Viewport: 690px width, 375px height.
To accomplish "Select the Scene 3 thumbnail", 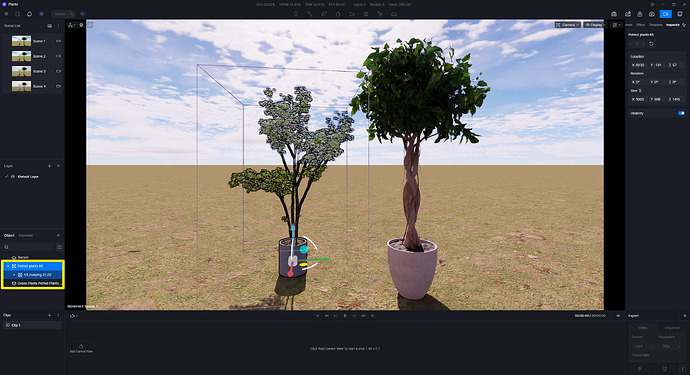I will click(x=22, y=71).
